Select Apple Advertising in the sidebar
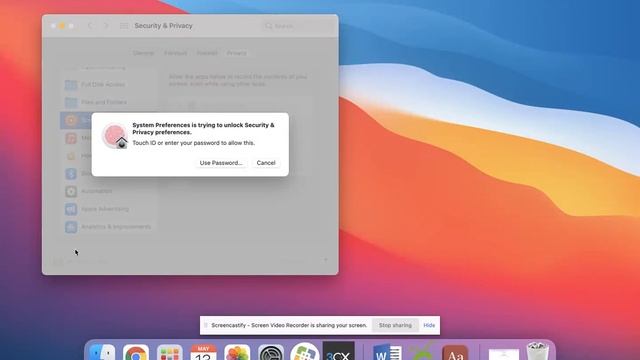The image size is (640, 360). (x=108, y=209)
